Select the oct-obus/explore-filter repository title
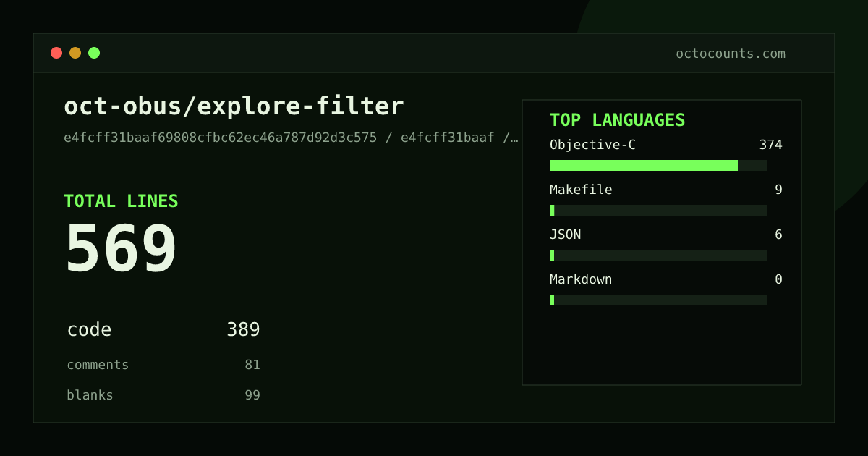This screenshot has height=456, width=868. coord(234,106)
